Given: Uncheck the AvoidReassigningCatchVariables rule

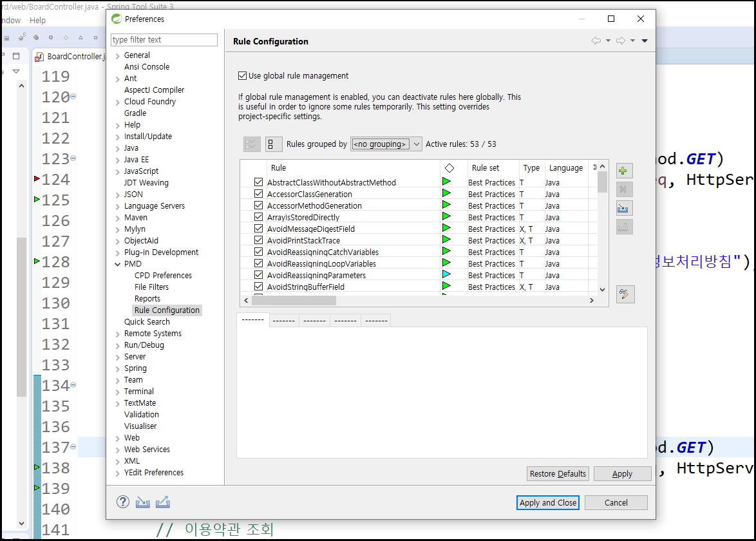Looking at the screenshot, I should (x=258, y=252).
